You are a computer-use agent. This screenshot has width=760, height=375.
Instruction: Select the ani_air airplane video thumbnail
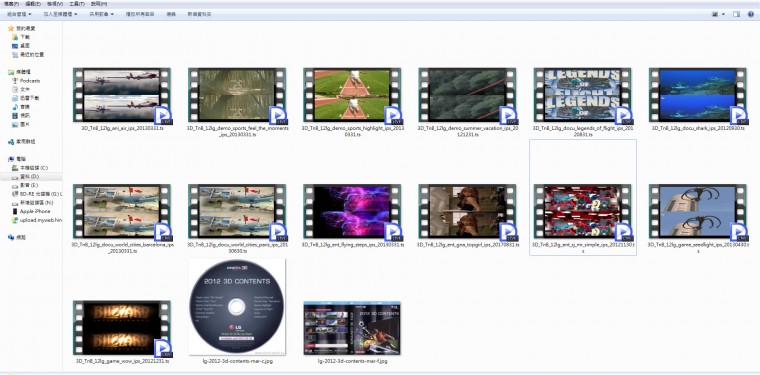pyautogui.click(x=122, y=95)
